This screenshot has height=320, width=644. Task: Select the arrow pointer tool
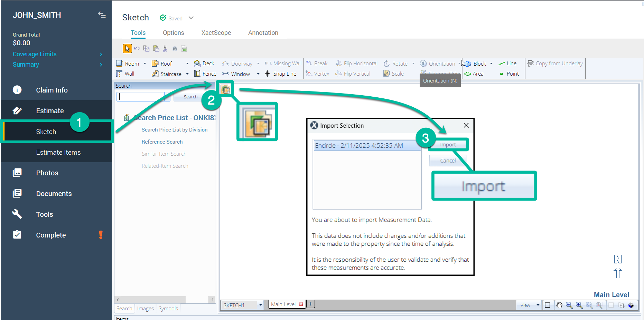pos(127,49)
